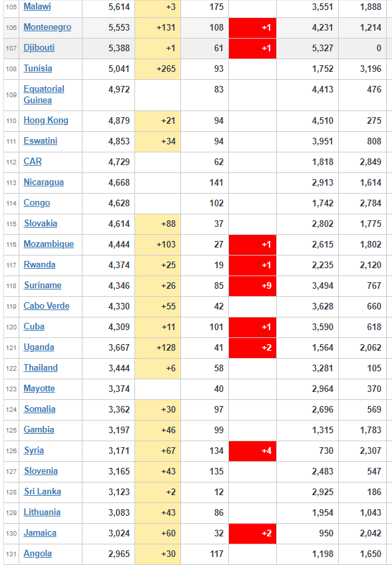Open the Equatorial Guinea link
The width and height of the screenshot is (392, 565).
click(x=44, y=94)
